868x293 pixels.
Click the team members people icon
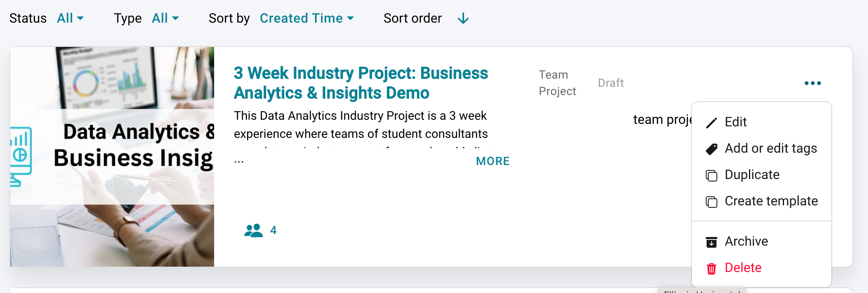tap(253, 230)
